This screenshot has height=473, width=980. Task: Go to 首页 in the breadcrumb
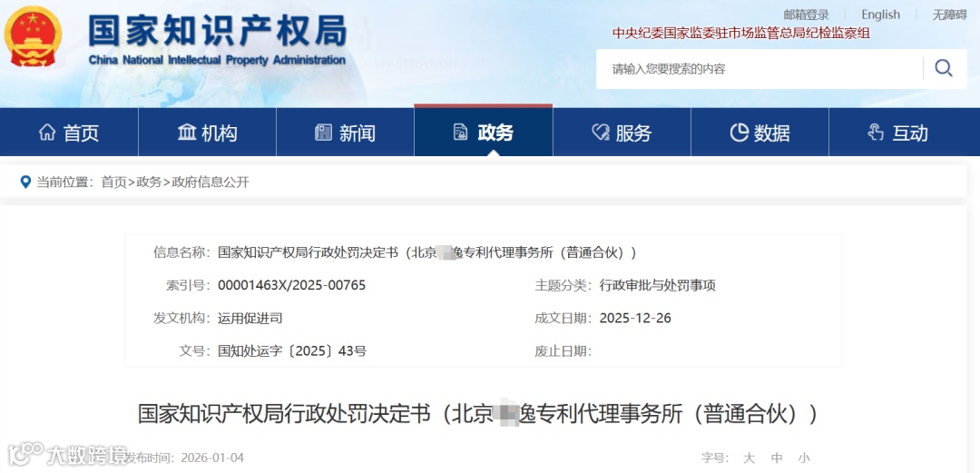[113, 182]
